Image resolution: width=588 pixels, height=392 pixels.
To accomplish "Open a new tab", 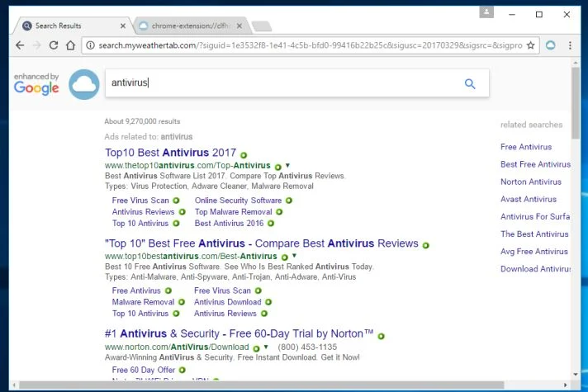I will pyautogui.click(x=261, y=26).
